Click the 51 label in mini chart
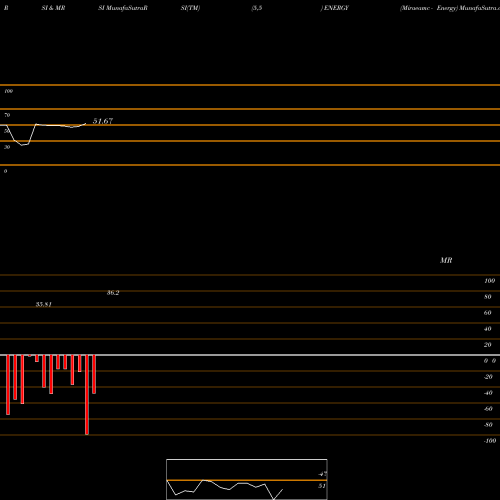 click(x=322, y=486)
